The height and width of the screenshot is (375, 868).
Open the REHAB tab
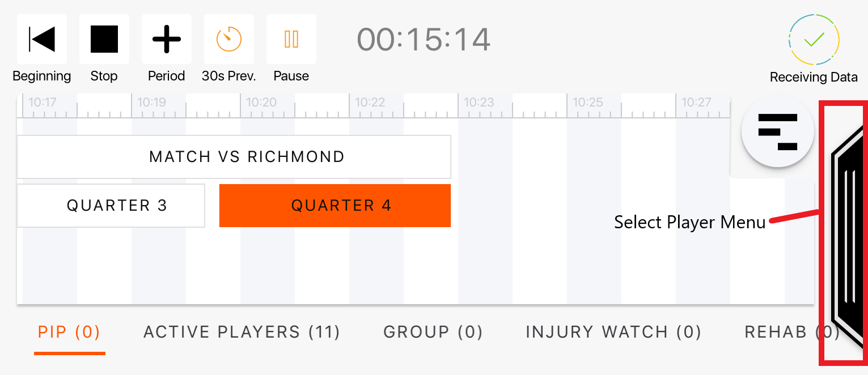point(791,332)
